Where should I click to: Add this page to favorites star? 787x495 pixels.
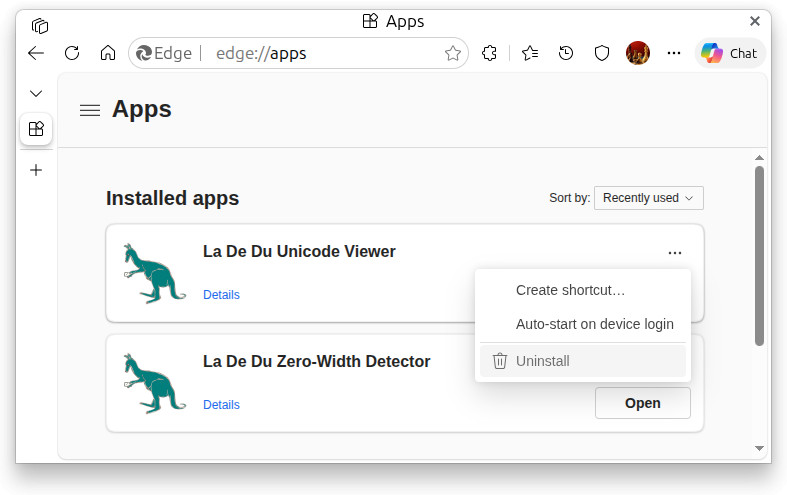pyautogui.click(x=453, y=53)
